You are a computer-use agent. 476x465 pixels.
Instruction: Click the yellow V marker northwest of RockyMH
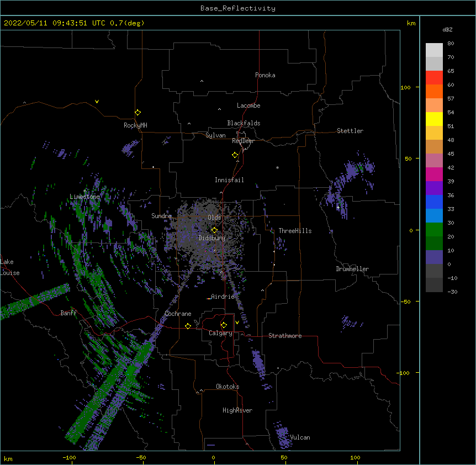97,102
